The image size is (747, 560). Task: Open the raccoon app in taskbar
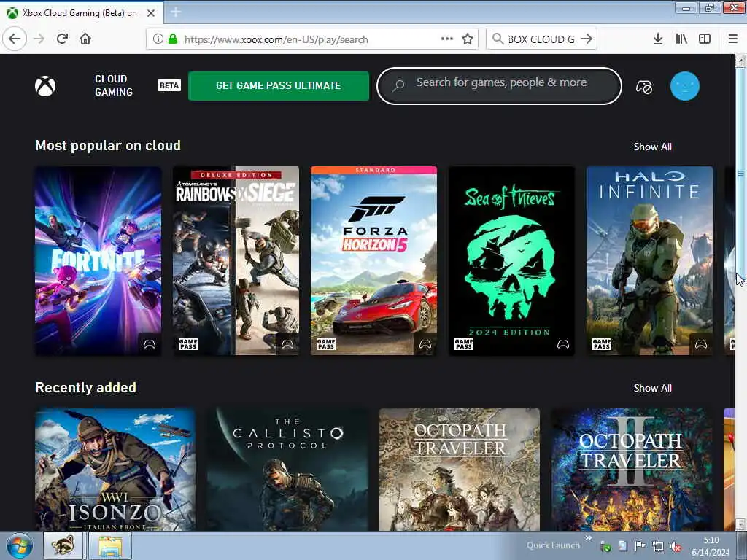pos(63,545)
